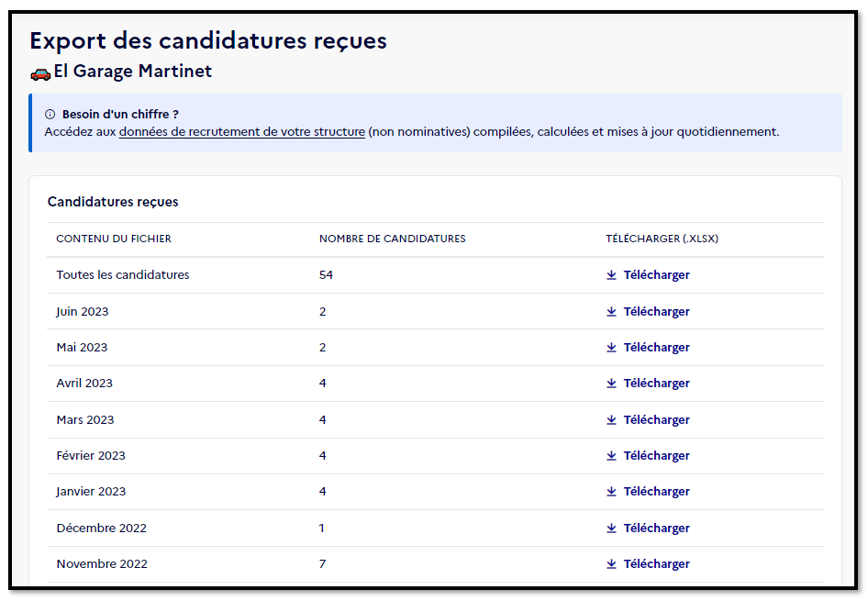Click the download icon for Avril 2023
Viewport: 868px width, 601px height.
click(611, 383)
